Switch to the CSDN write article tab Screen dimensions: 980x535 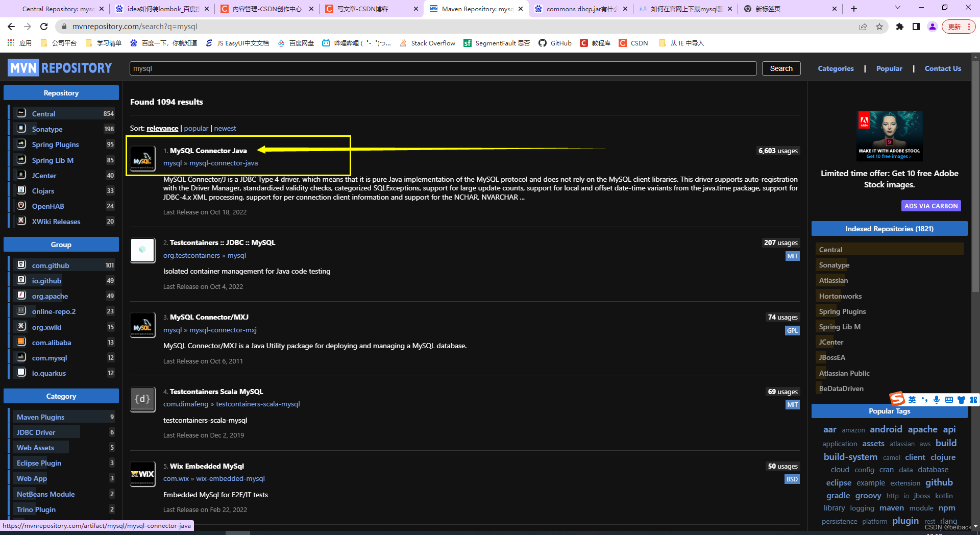click(371, 9)
